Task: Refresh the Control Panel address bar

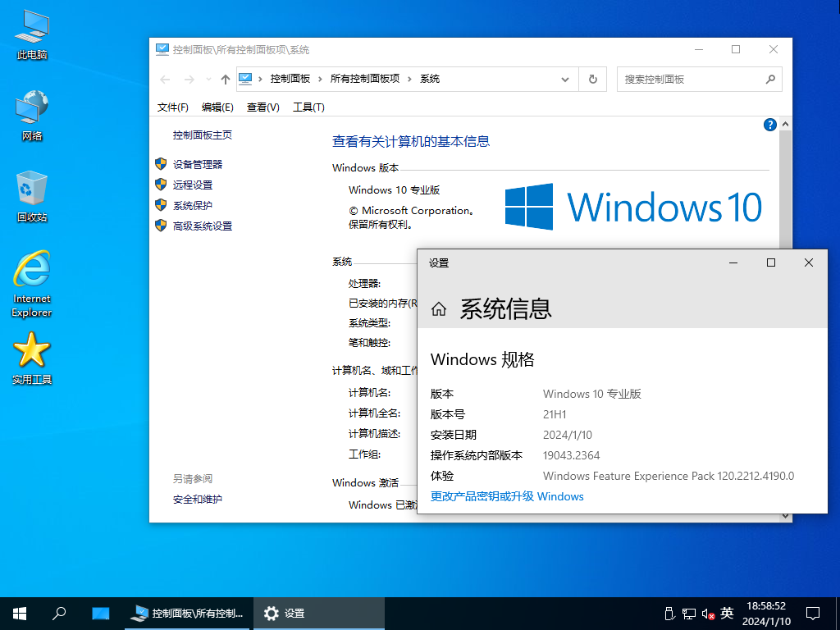Action: tap(592, 80)
